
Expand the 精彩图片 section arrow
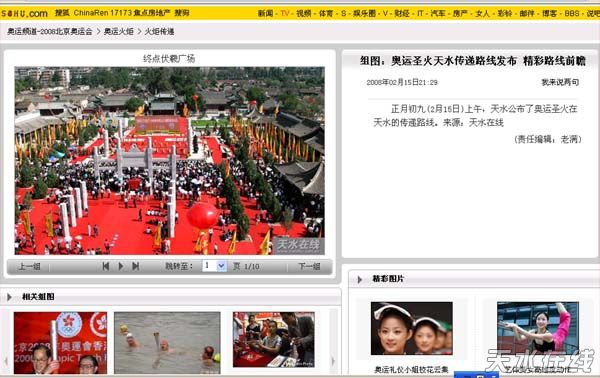click(360, 279)
